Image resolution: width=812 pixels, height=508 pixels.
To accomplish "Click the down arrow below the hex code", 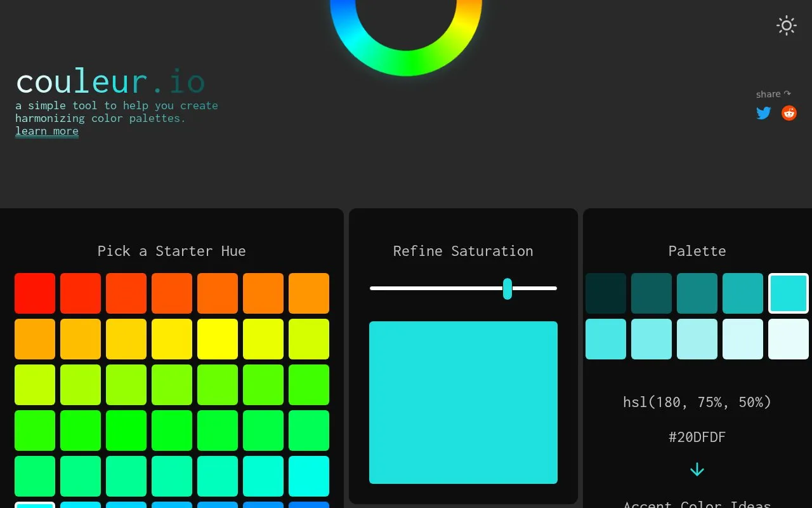I will [x=697, y=469].
